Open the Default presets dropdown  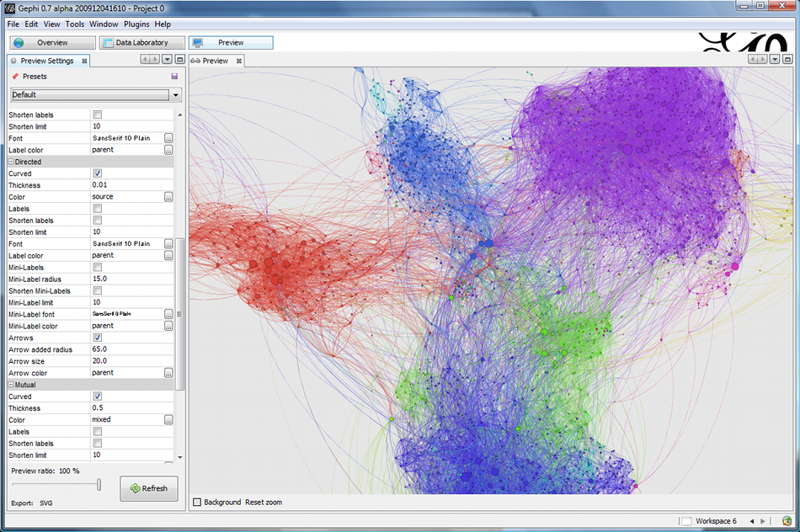(x=175, y=95)
